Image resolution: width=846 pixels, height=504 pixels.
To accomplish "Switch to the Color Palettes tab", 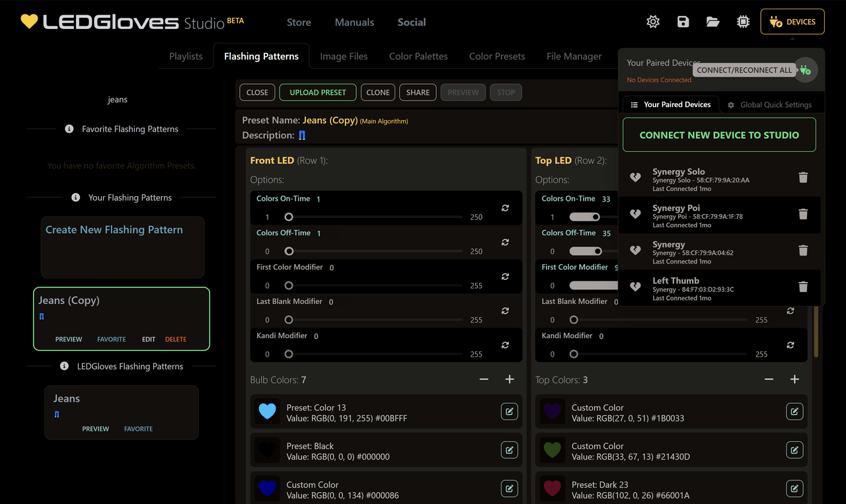I will point(418,56).
